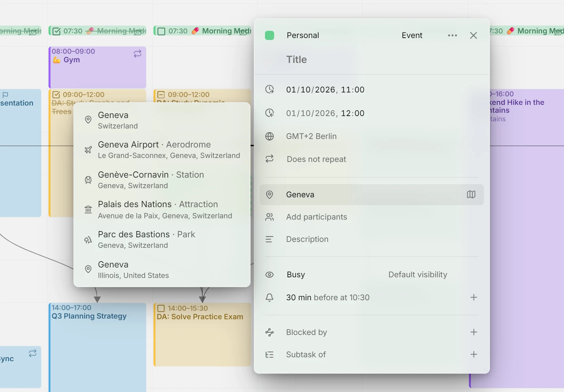Open the Does not repeat recurrence options

pyautogui.click(x=316, y=159)
